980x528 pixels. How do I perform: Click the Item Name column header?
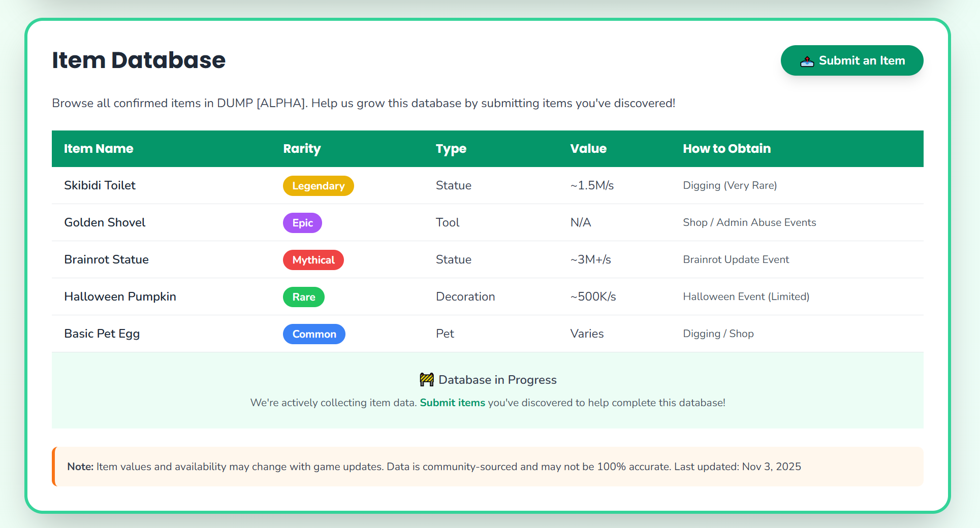click(99, 149)
